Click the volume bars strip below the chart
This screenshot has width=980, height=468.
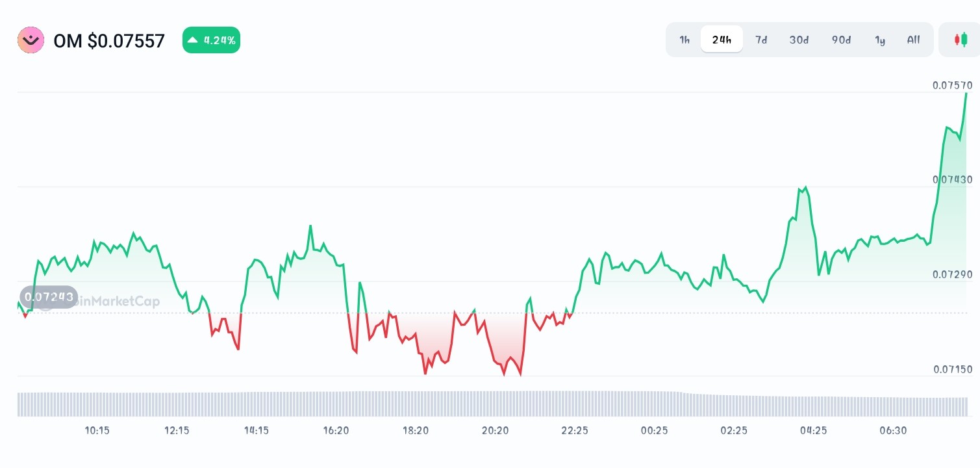pyautogui.click(x=492, y=404)
